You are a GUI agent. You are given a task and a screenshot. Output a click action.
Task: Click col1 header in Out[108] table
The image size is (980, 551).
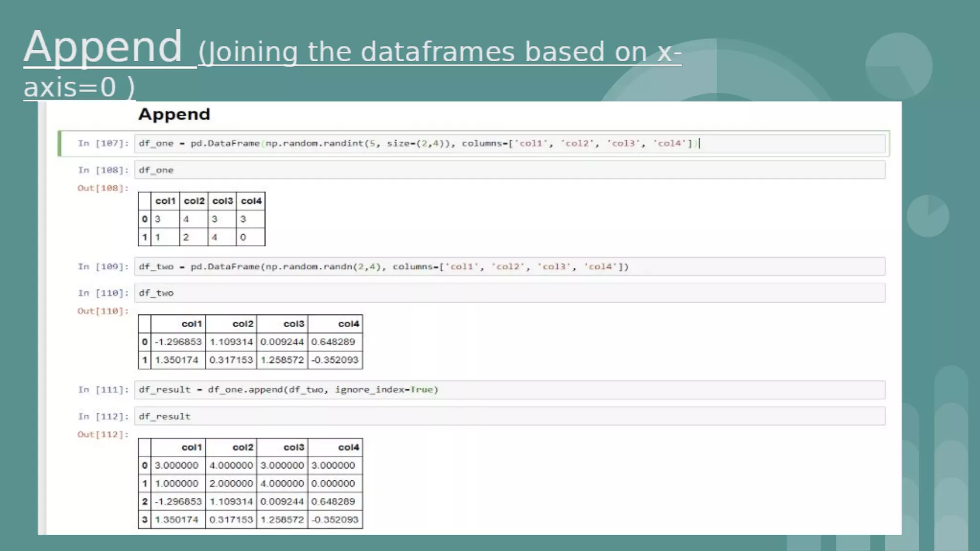(165, 201)
